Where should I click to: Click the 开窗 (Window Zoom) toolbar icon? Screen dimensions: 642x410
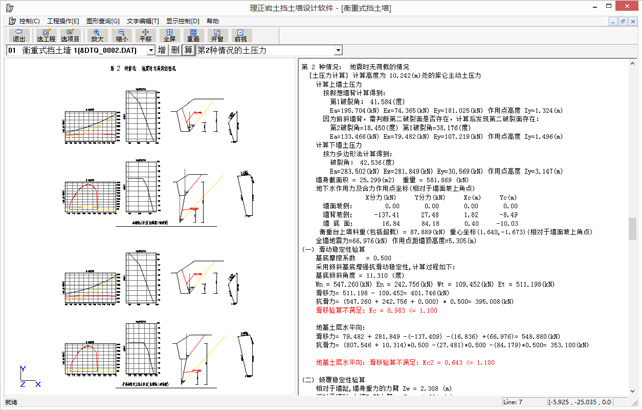pos(218,35)
